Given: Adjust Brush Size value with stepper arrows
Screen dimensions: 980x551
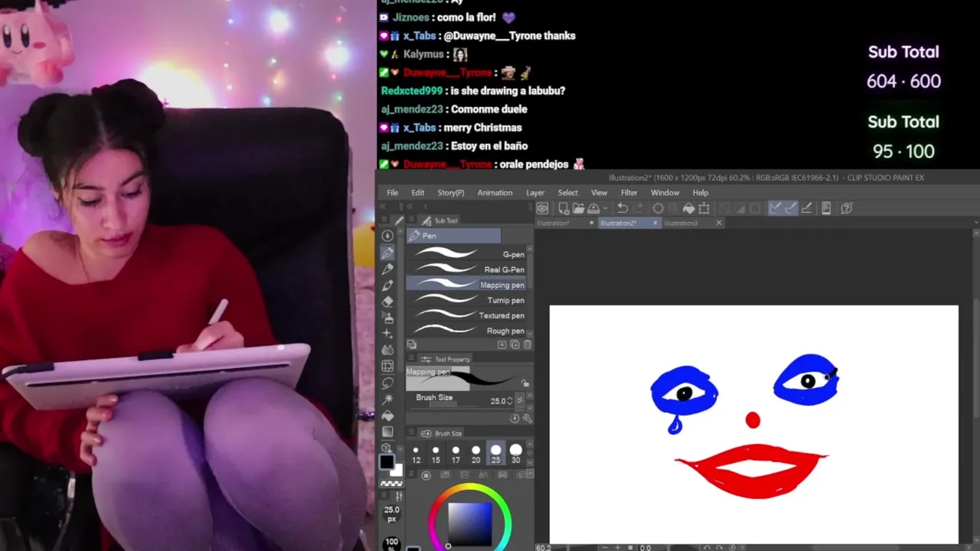Looking at the screenshot, I should pyautogui.click(x=509, y=400).
